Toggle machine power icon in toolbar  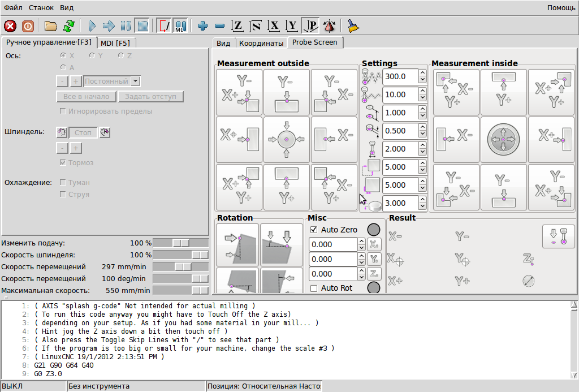pyautogui.click(x=28, y=26)
